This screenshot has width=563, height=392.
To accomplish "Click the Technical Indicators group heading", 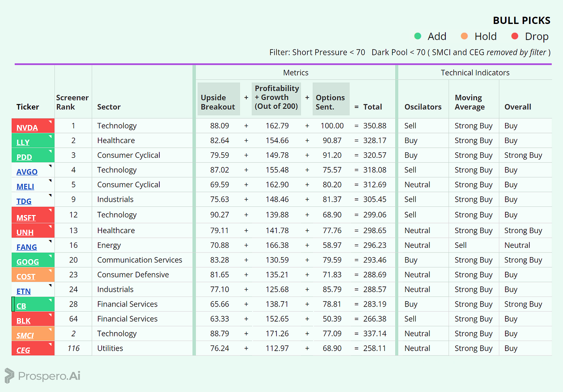I will click(475, 73).
